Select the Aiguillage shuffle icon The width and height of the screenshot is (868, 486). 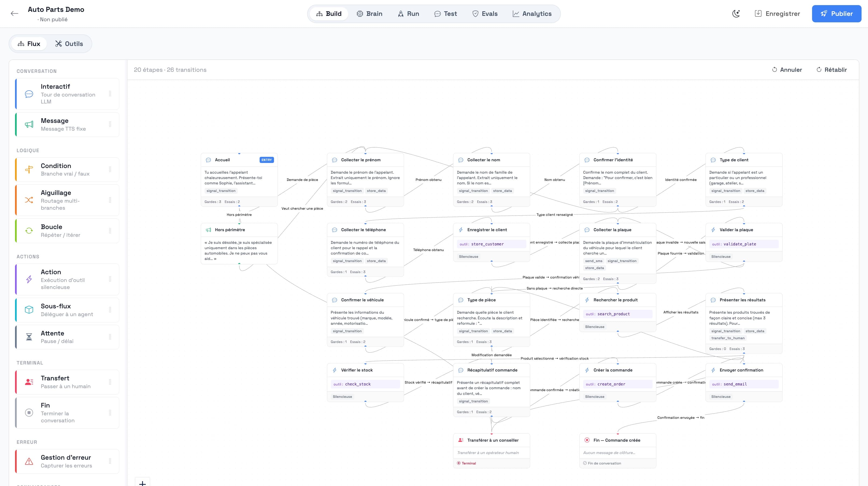click(29, 200)
